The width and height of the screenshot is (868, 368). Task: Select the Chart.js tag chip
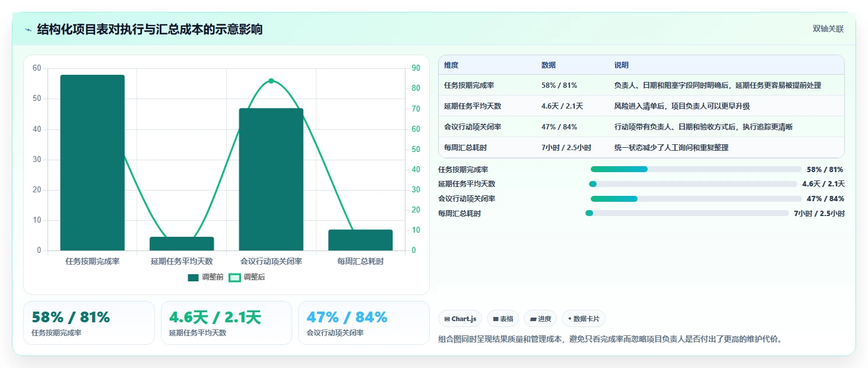pyautogui.click(x=460, y=319)
